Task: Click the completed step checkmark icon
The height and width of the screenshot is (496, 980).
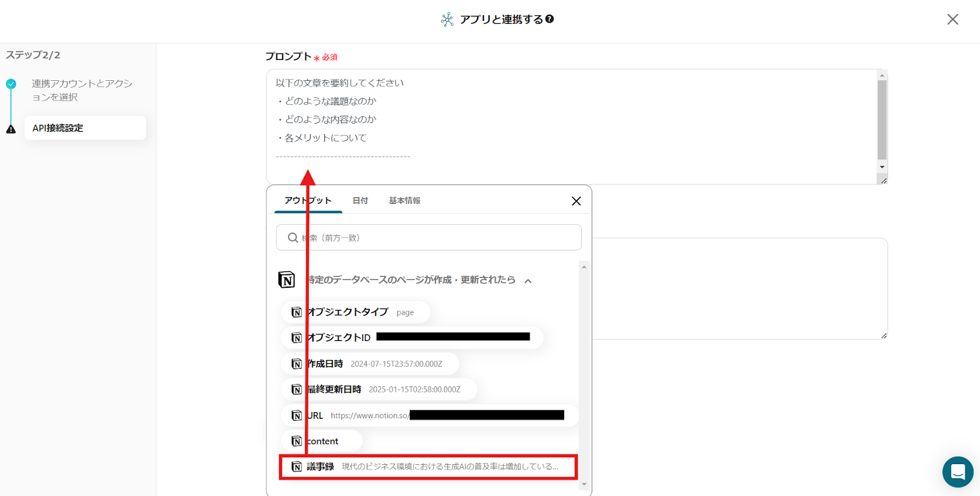Action: [x=11, y=84]
